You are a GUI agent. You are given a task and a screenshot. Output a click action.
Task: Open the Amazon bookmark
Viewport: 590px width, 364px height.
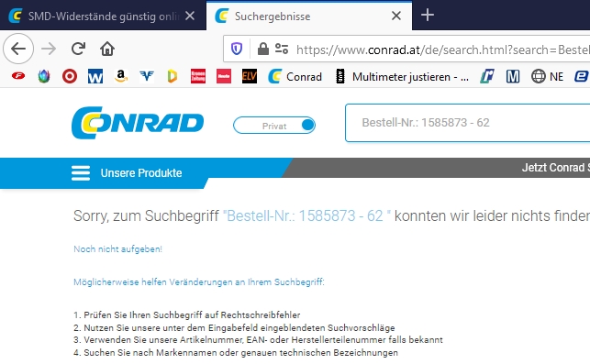tap(121, 76)
